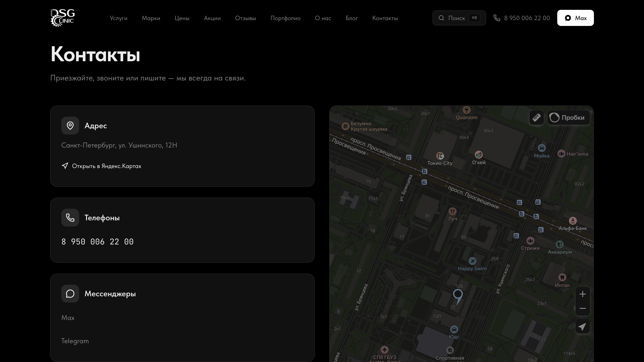Image resolution: width=644 pixels, height=362 pixels.
Task: Click the DSG Clinic logo
Action: [x=63, y=18]
